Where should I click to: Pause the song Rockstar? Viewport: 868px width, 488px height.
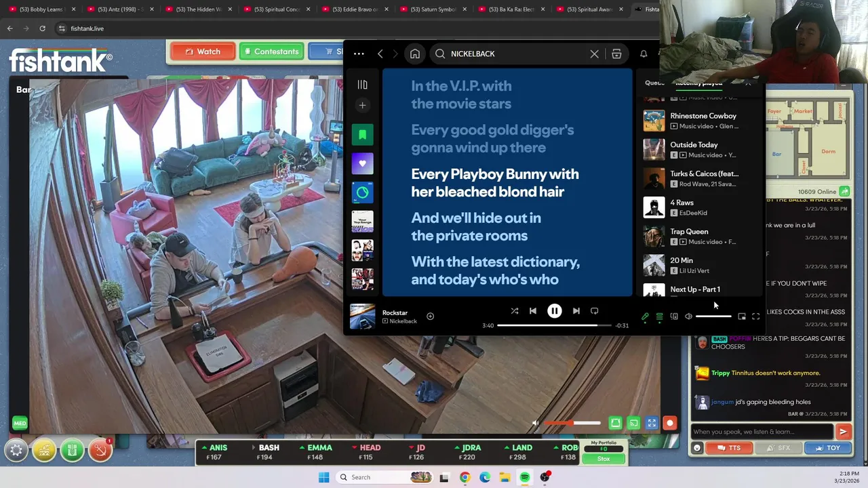pos(554,311)
